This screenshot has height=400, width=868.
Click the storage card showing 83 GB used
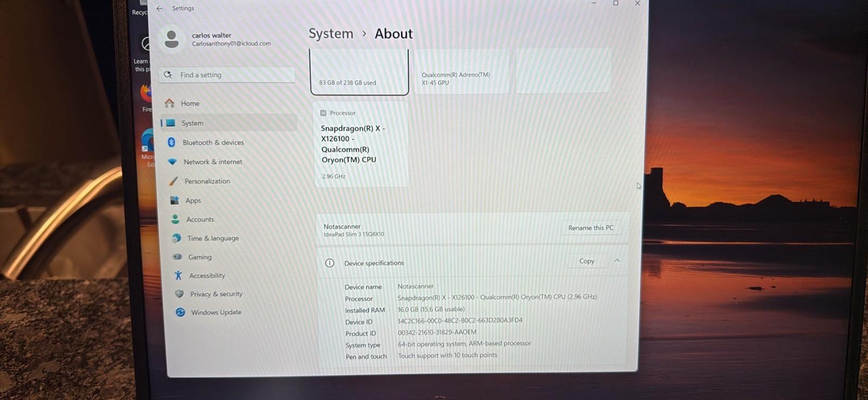pyautogui.click(x=359, y=72)
